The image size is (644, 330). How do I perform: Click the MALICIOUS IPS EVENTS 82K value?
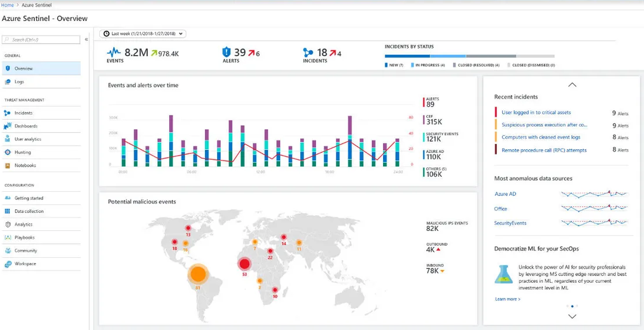[x=433, y=229]
